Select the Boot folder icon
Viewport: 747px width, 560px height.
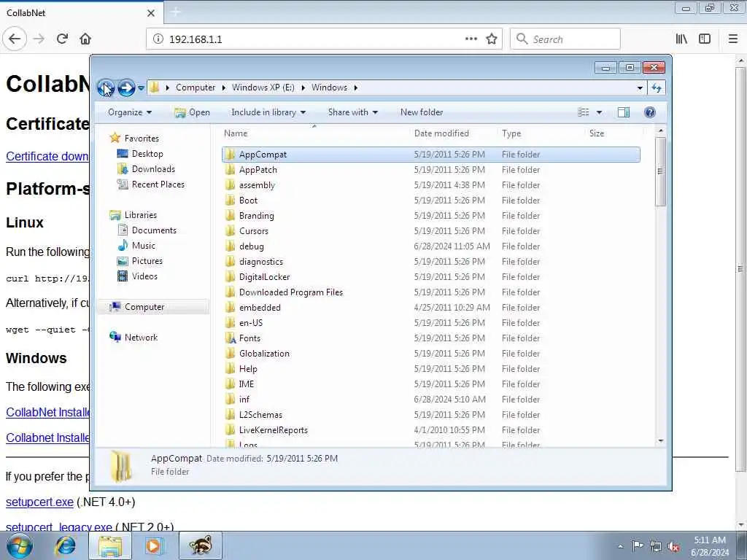pos(230,200)
